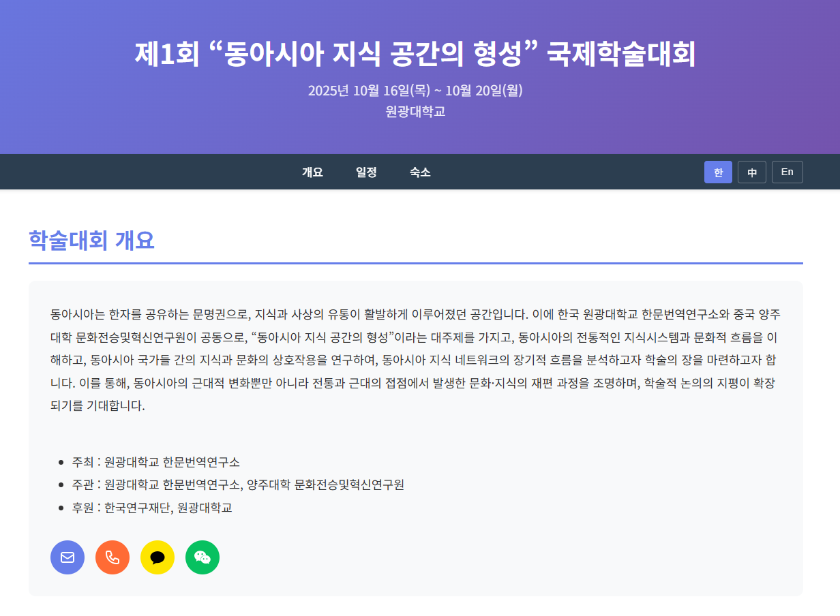Click the orange phone contact icon
The width and height of the screenshot is (840, 616).
click(112, 557)
